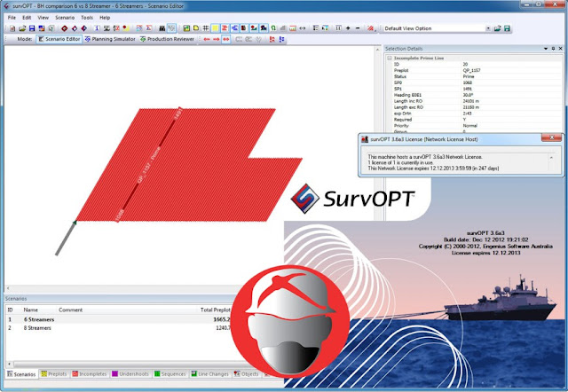This screenshot has width=568, height=392.
Task: Click the Preplot value QP_1157
Action: (x=471, y=71)
